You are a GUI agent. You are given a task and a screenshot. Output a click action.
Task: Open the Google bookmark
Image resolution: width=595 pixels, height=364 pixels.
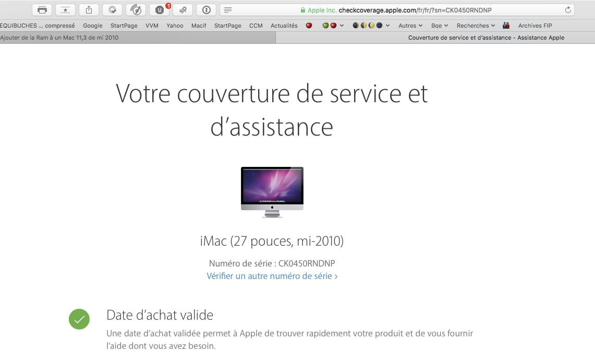[93, 26]
